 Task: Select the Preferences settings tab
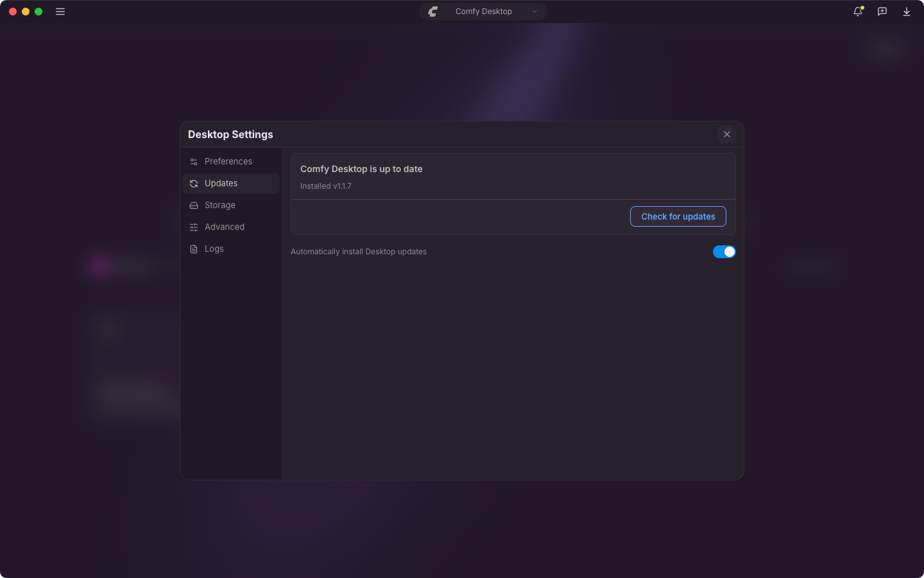[231, 161]
